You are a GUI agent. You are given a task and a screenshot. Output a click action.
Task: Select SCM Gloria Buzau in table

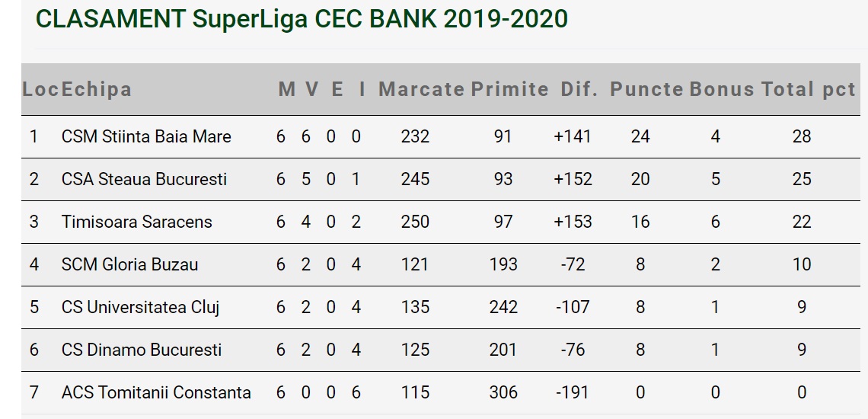[x=129, y=265]
